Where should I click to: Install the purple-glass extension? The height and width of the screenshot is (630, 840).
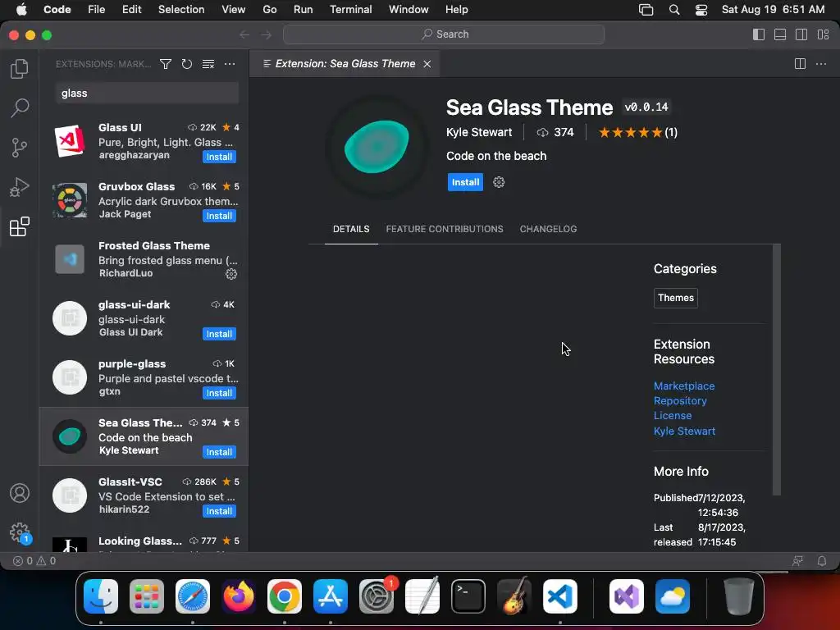(219, 393)
